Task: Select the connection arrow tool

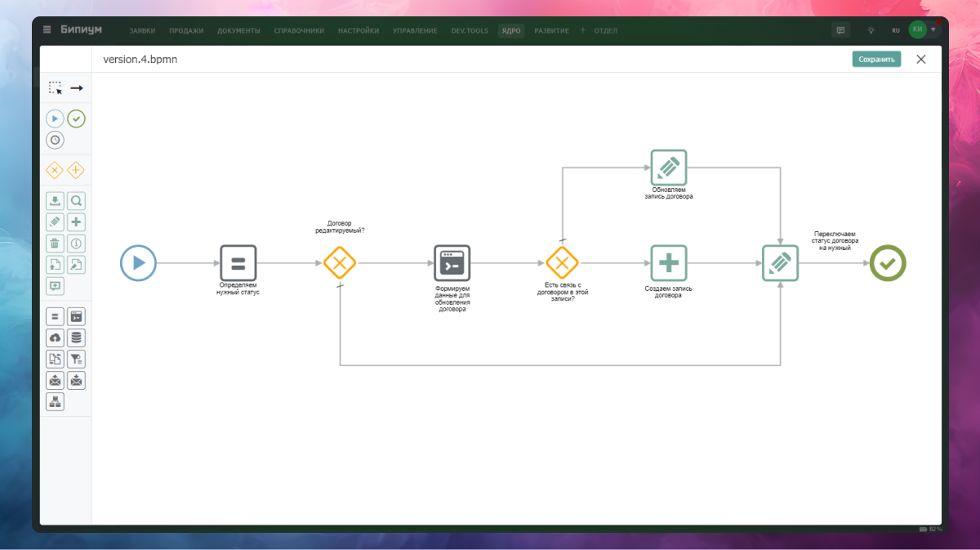Action: (x=76, y=87)
